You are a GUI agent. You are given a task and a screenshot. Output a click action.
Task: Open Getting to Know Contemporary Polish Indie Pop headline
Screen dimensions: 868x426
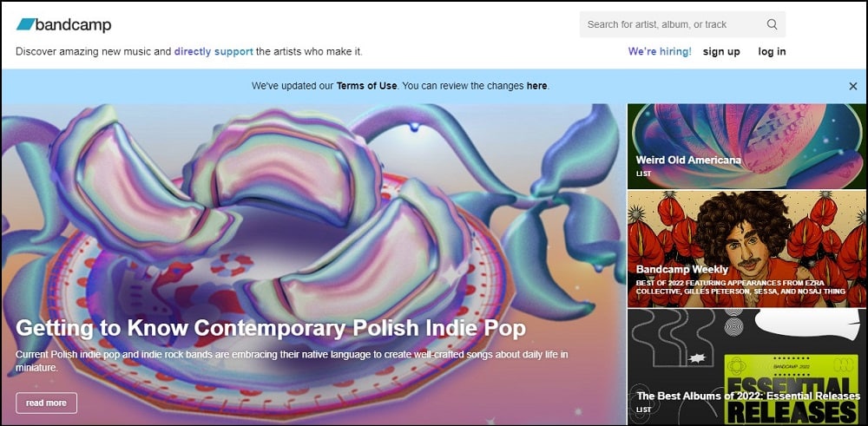coord(271,327)
